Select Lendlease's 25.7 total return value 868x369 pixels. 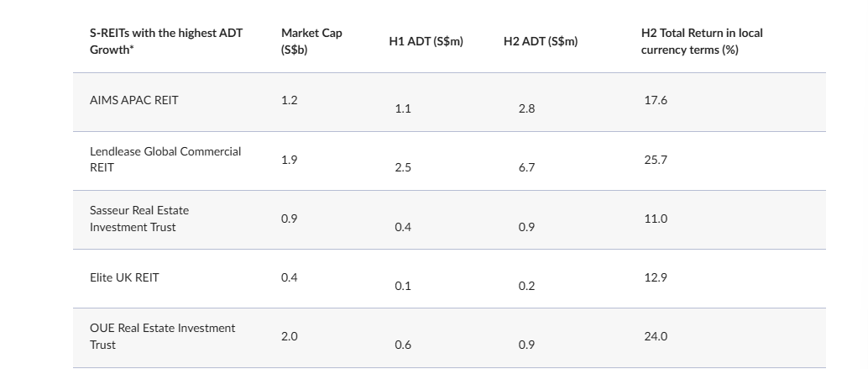pos(656,160)
